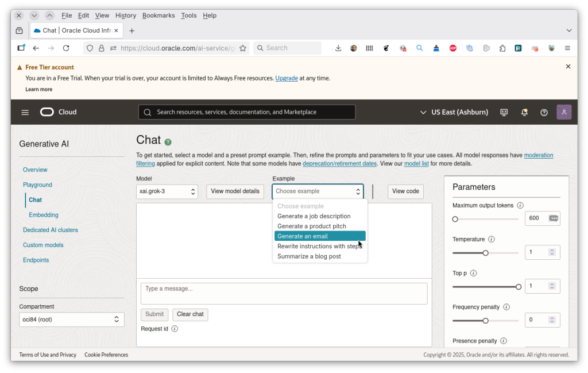Focus the Type a message text box
The width and height of the screenshot is (588, 373).
(x=284, y=294)
